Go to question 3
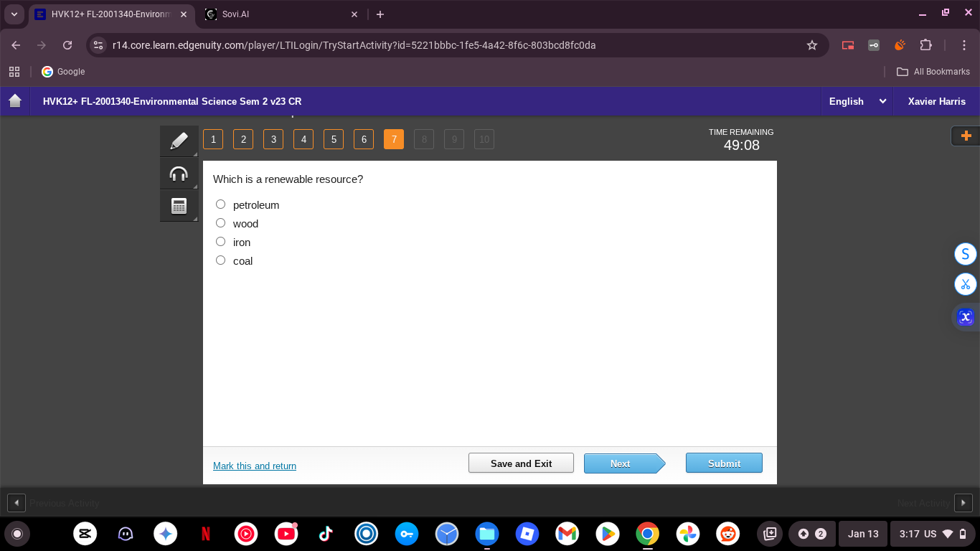Image resolution: width=980 pixels, height=551 pixels. pos(273,139)
